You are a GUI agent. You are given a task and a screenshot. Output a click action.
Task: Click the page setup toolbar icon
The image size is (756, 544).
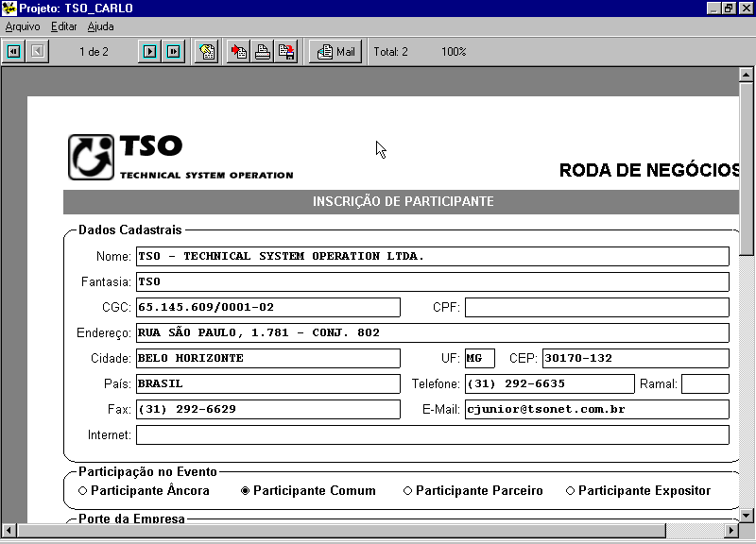coord(205,51)
